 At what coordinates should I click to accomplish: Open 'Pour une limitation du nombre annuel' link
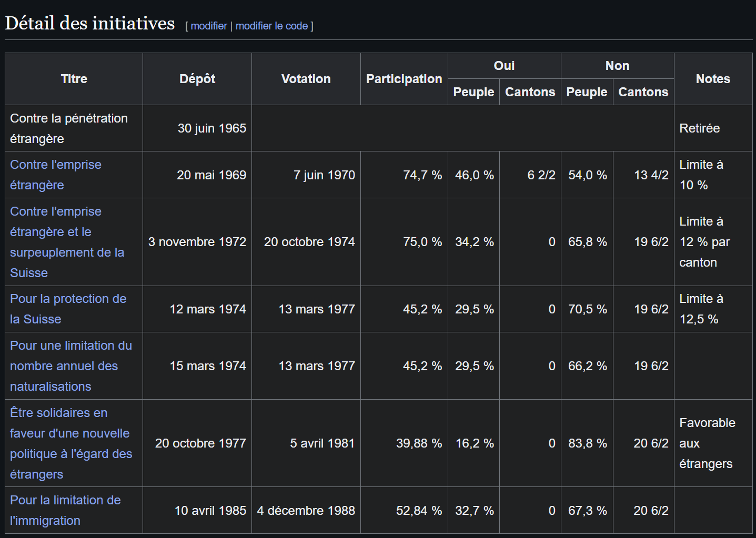click(71, 366)
